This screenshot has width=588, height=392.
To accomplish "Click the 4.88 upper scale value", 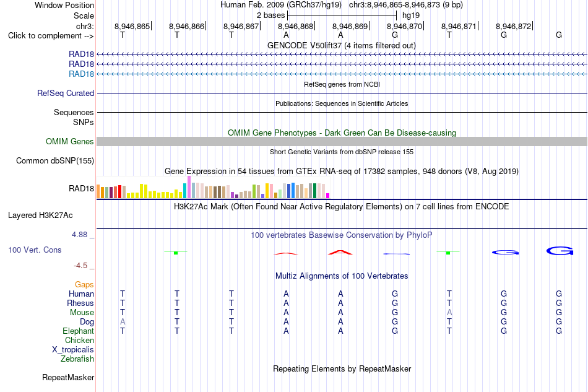I will [x=79, y=235].
